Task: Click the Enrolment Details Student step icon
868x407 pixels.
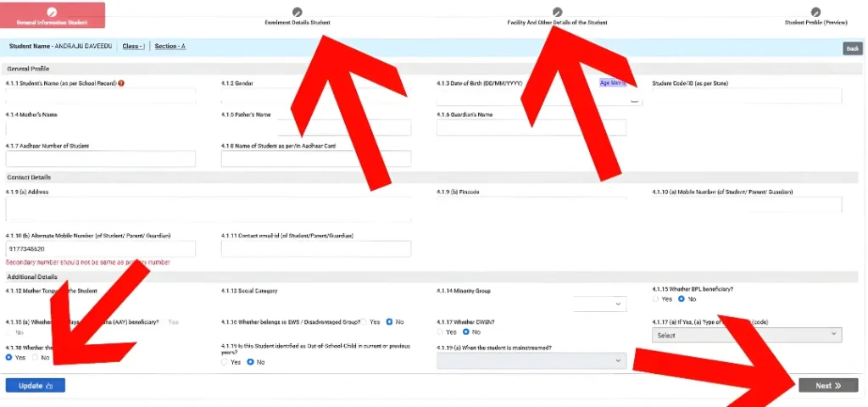Action: click(297, 12)
